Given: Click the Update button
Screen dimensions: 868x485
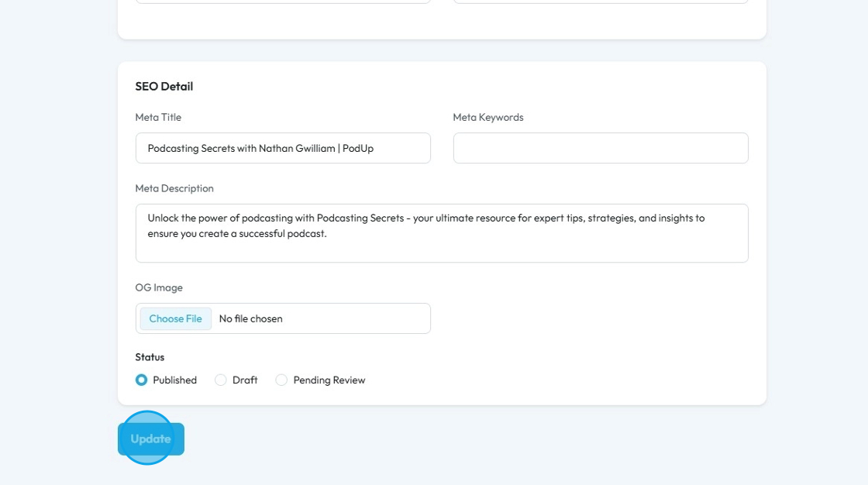Looking at the screenshot, I should pos(151,439).
